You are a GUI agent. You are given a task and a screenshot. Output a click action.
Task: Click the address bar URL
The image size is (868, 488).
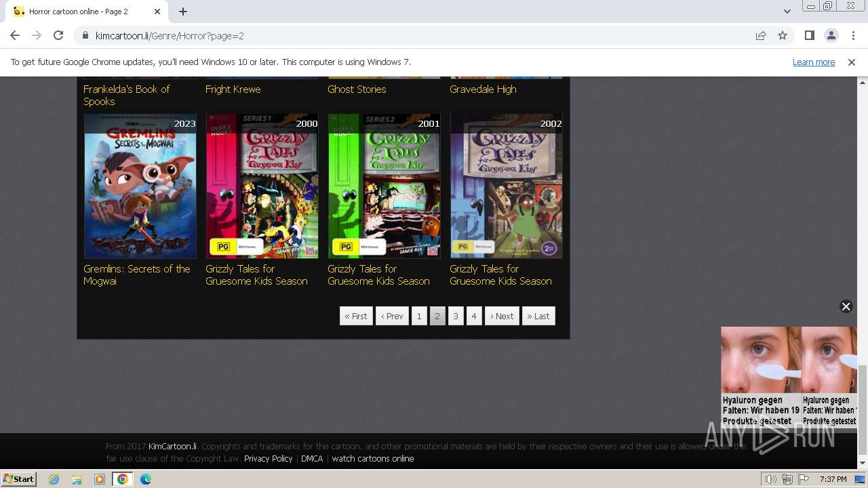170,35
